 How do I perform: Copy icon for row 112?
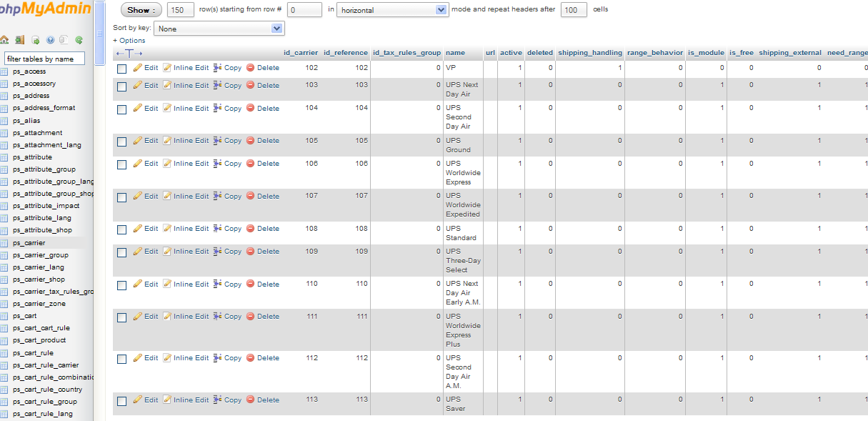[x=218, y=358]
